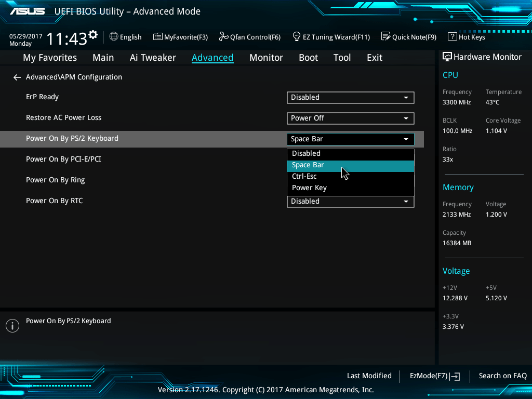
Task: Click the EZ Tuning Wizard lightbulb icon
Action: 297,37
